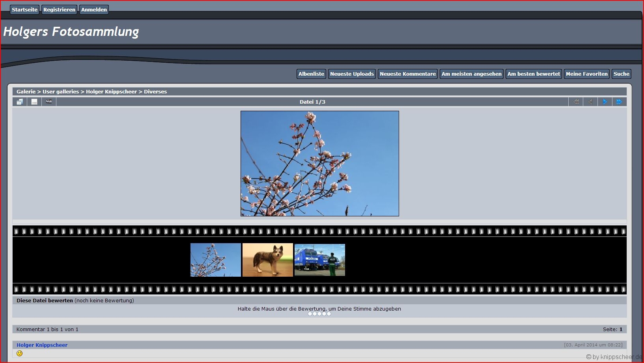Click the Registrieren button
The height and width of the screenshot is (363, 644).
[x=59, y=9]
